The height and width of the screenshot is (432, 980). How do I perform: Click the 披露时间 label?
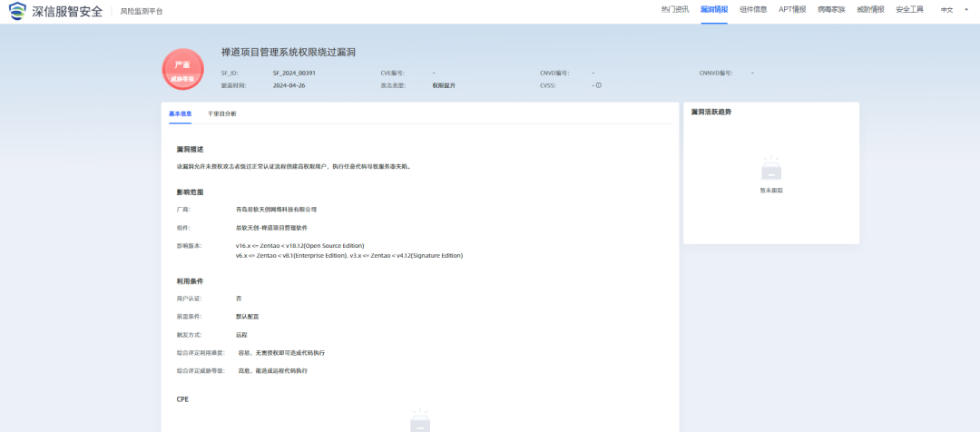coord(234,85)
